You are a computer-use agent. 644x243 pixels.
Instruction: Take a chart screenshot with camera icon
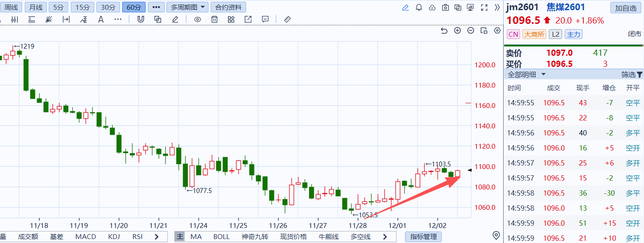446,8
